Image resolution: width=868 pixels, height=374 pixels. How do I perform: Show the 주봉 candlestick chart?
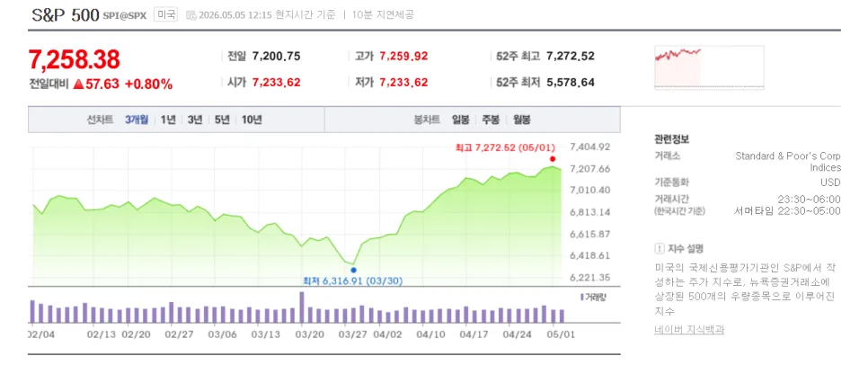pyautogui.click(x=491, y=120)
